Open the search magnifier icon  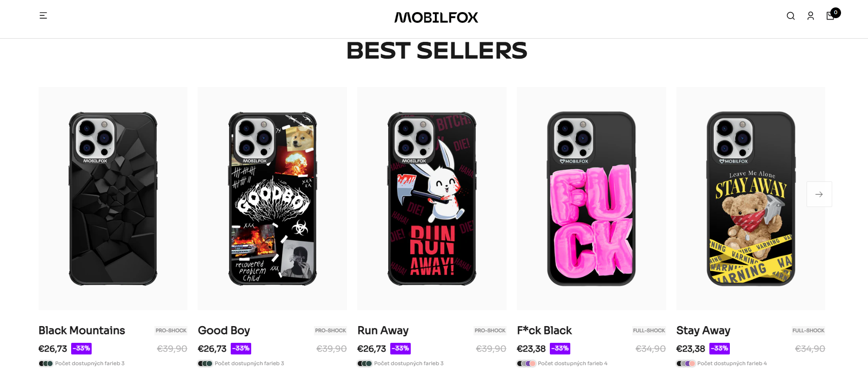(x=790, y=16)
